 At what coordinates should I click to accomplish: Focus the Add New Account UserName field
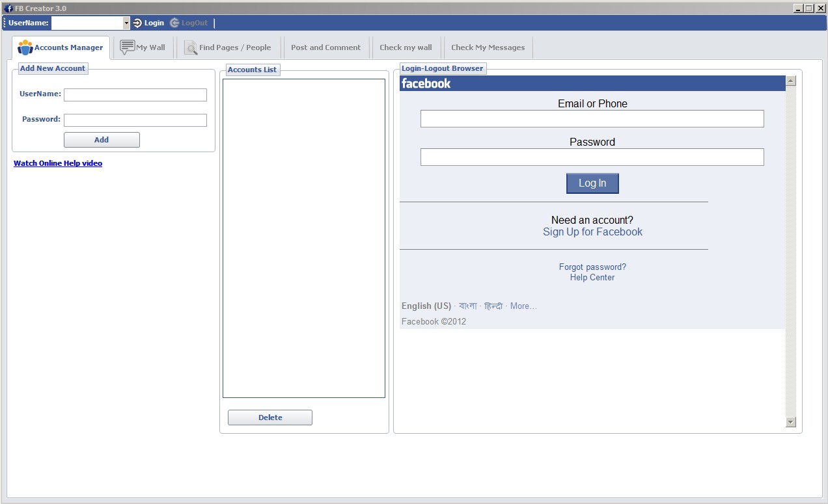point(135,95)
